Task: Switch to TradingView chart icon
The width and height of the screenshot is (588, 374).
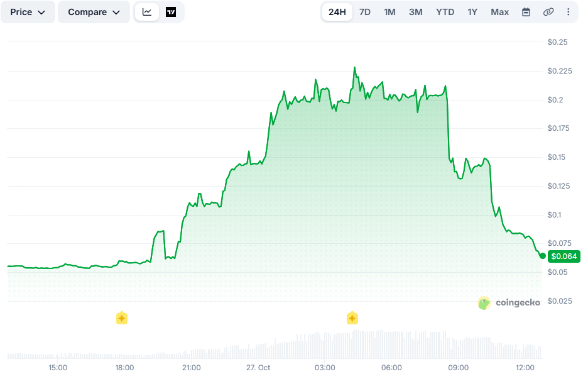Action: coord(171,12)
